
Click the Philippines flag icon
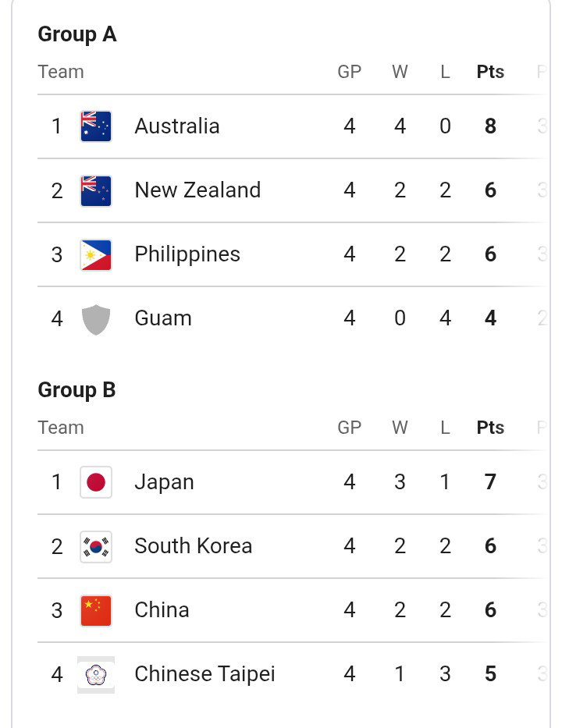[x=96, y=254]
